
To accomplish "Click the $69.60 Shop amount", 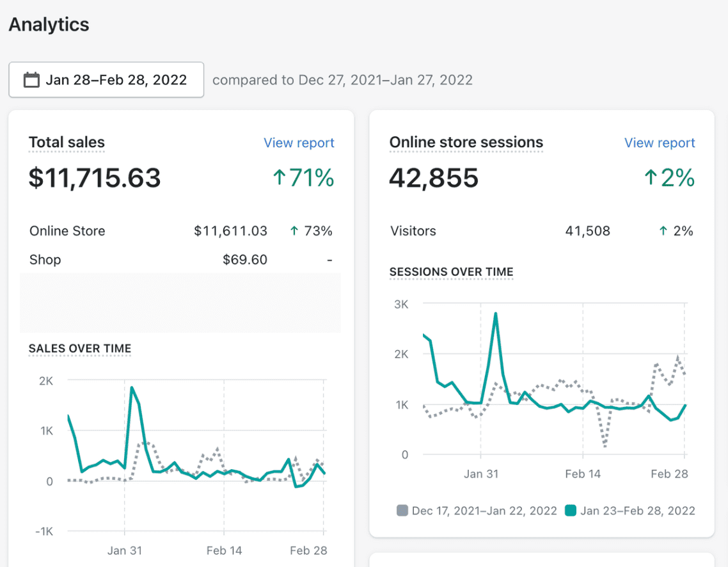I will tap(245, 260).
